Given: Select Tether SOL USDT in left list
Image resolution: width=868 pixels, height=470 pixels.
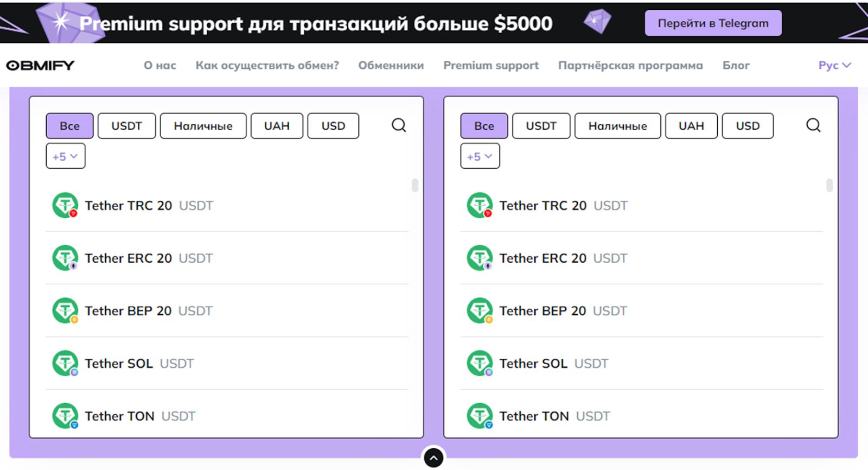Looking at the screenshot, I should 227,364.
